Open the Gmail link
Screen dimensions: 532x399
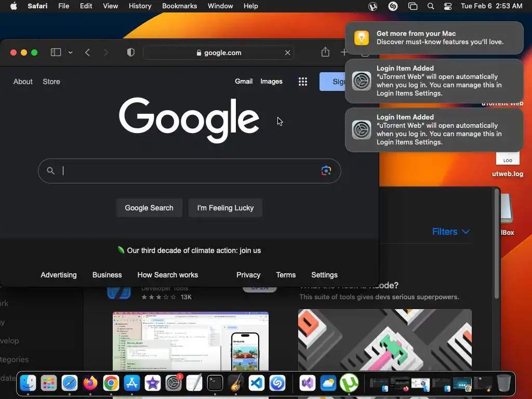tap(244, 82)
